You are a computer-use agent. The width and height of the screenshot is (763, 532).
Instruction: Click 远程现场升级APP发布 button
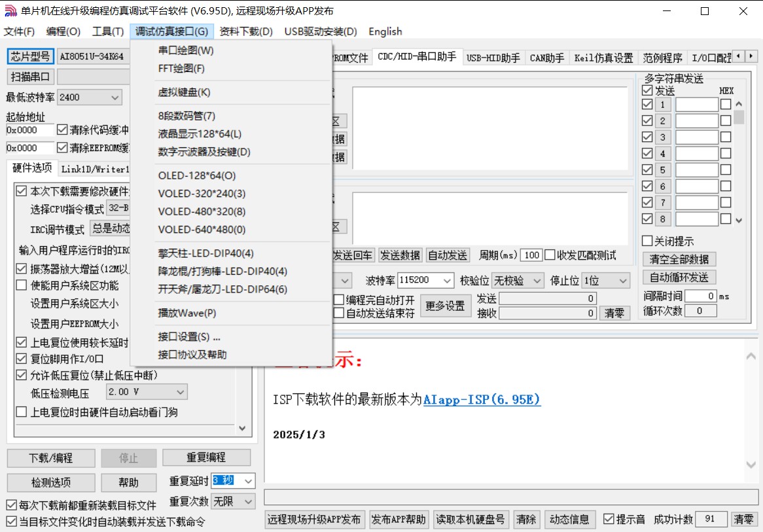[314, 520]
